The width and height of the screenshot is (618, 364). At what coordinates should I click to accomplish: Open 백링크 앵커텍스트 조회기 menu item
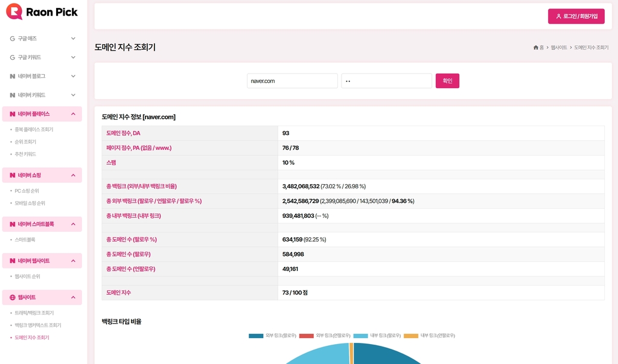[x=38, y=325]
